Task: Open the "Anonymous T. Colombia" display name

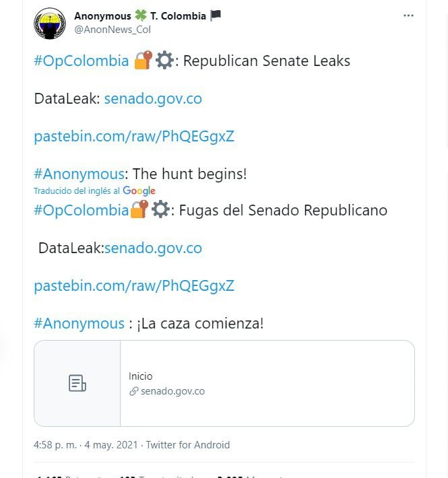Action: tap(140, 15)
